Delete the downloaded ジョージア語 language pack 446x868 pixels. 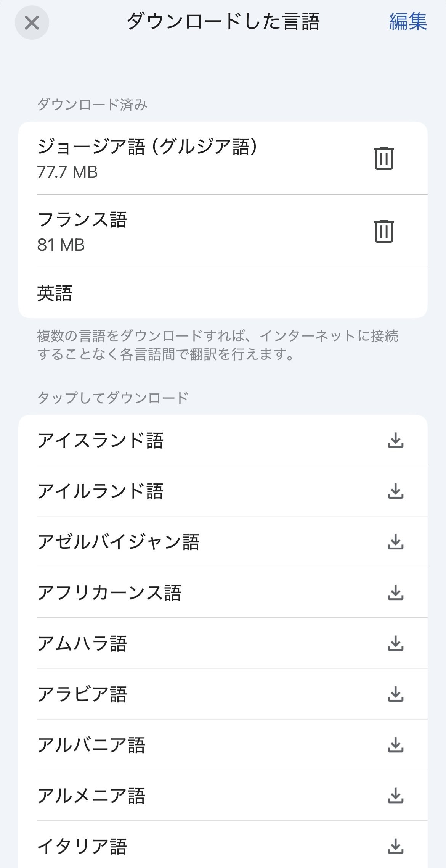tap(383, 158)
